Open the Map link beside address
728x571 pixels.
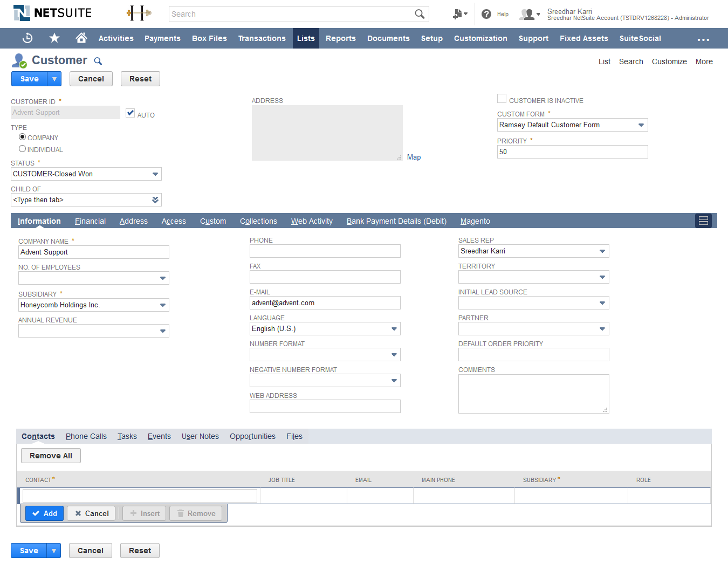tap(414, 157)
